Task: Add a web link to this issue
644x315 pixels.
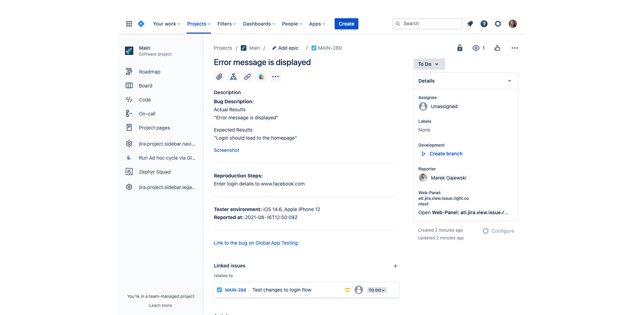Action: [x=247, y=77]
